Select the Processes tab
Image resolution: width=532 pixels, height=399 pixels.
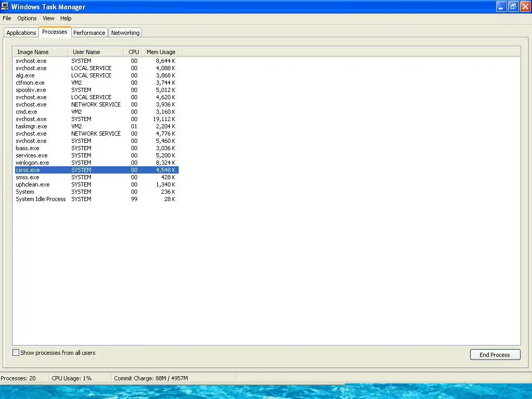click(x=55, y=32)
